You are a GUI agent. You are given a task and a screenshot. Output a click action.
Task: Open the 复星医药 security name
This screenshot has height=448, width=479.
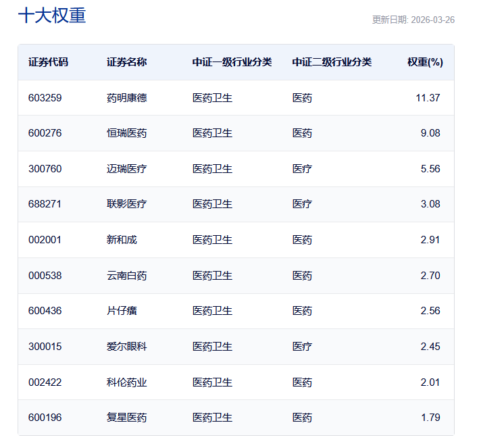[126, 418]
